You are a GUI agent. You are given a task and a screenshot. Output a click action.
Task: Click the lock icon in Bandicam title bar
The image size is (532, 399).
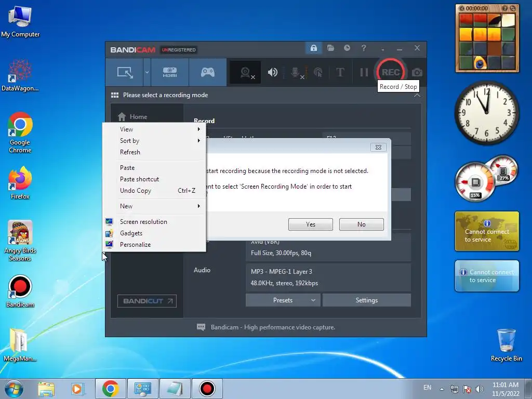click(314, 48)
